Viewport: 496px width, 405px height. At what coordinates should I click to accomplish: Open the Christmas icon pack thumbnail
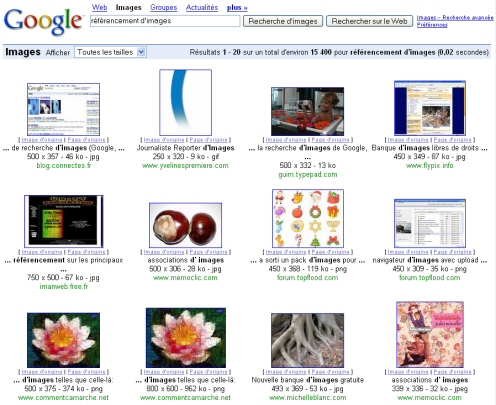pos(308,218)
